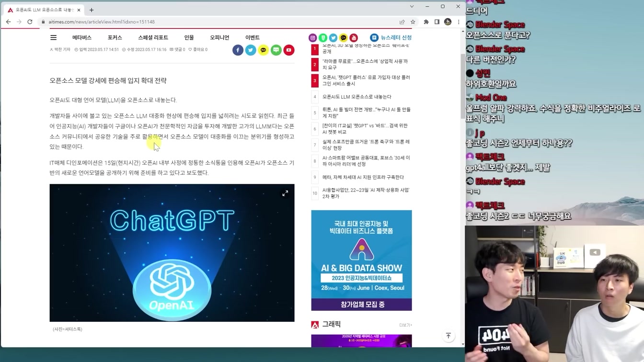The image size is (644, 362).
Task: Open the header YouTube icon near 뉴스레터
Action: coord(354,38)
